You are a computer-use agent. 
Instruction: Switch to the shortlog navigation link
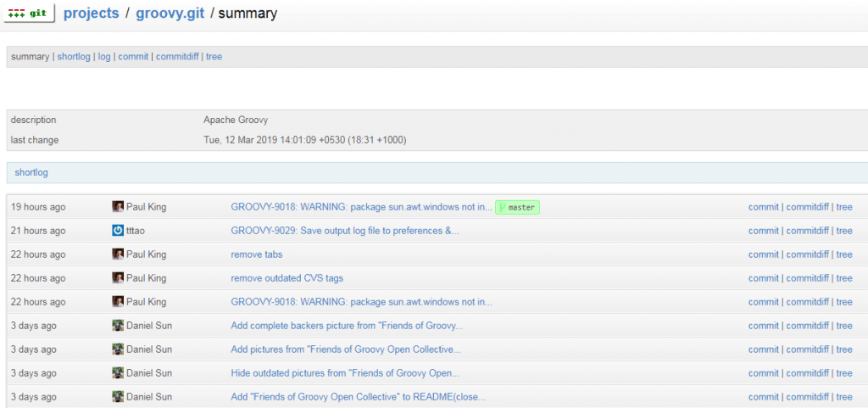[74, 57]
